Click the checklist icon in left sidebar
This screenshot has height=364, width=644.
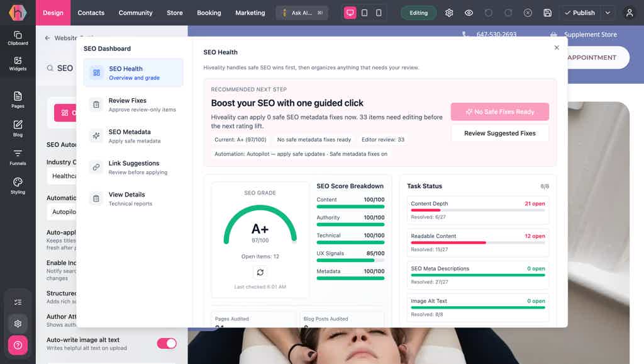(18, 302)
